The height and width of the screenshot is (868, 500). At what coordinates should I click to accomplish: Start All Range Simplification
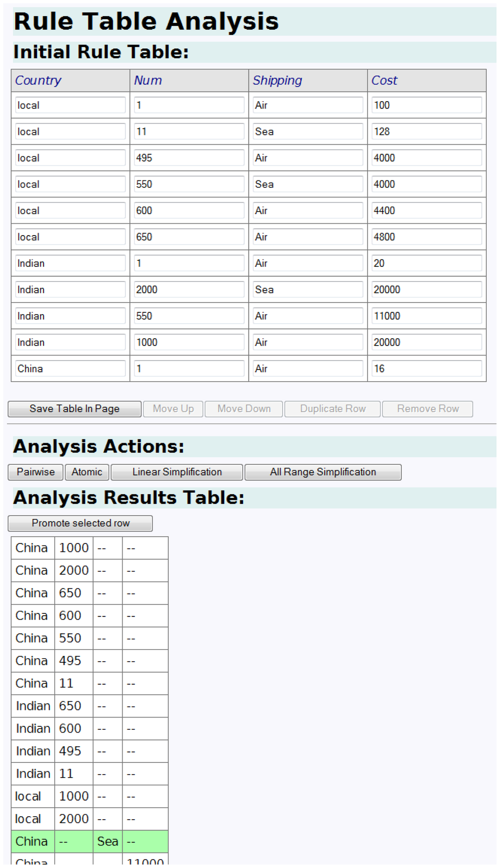(323, 472)
